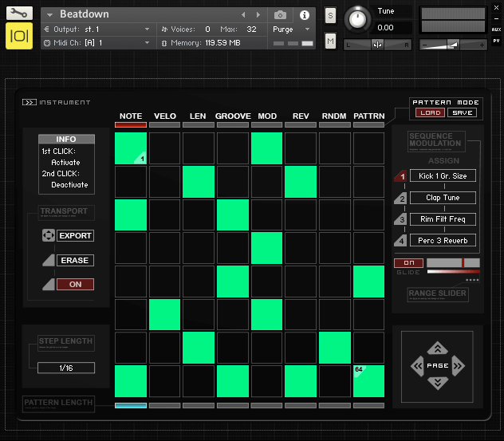The width and height of the screenshot is (504, 441).
Task: Click the drag icon beside EXPORT
Action: [x=48, y=236]
